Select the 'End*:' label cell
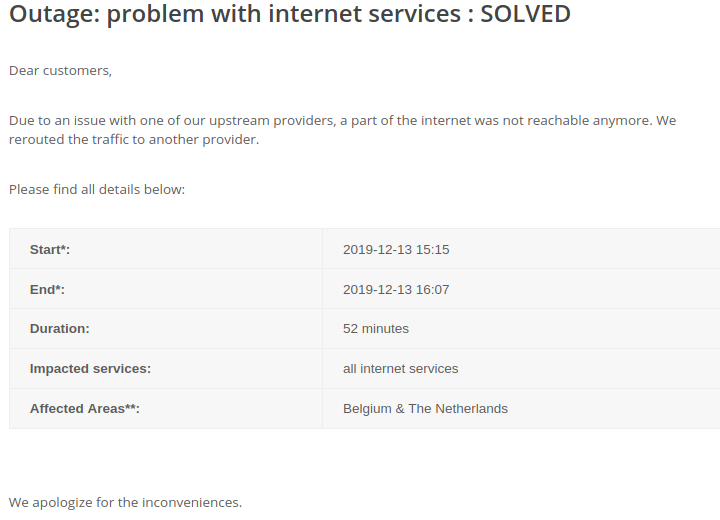Image resolution: width=720 pixels, height=520 pixels. (x=47, y=289)
